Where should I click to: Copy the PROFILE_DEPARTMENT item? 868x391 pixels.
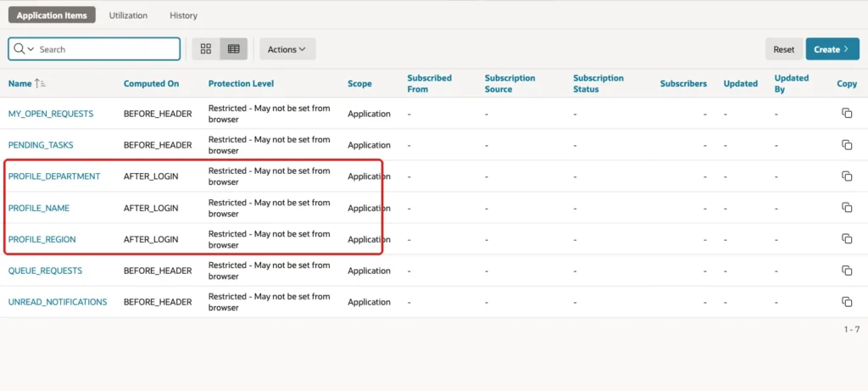click(847, 176)
